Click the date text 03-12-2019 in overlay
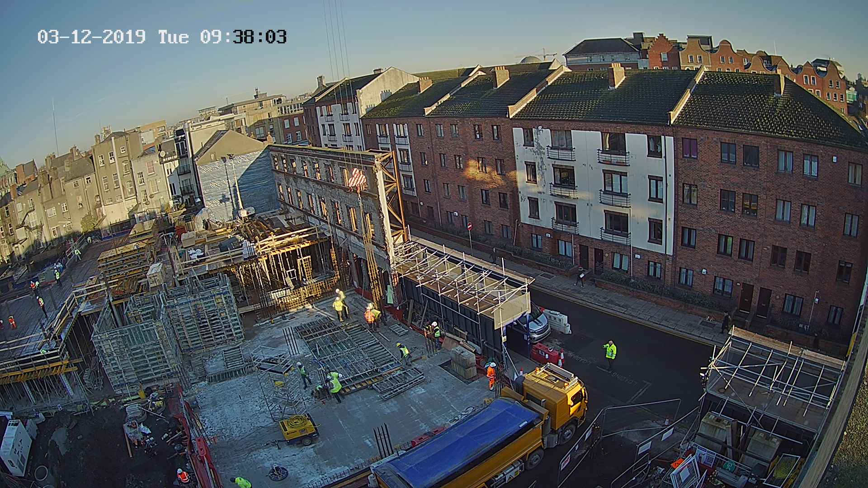This screenshot has height=488, width=868. tap(91, 37)
